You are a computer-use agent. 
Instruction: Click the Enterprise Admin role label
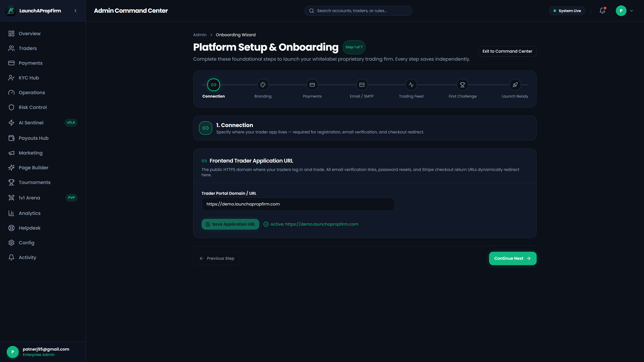pyautogui.click(x=39, y=355)
